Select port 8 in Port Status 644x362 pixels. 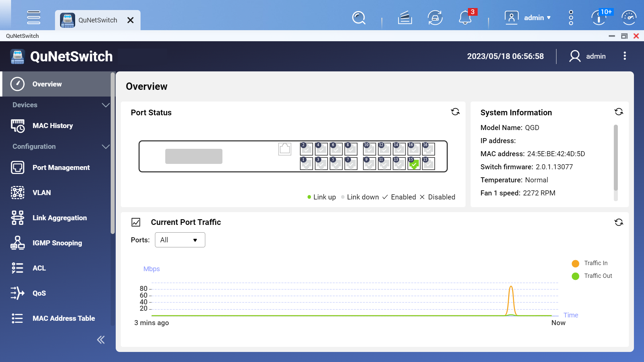(351, 149)
